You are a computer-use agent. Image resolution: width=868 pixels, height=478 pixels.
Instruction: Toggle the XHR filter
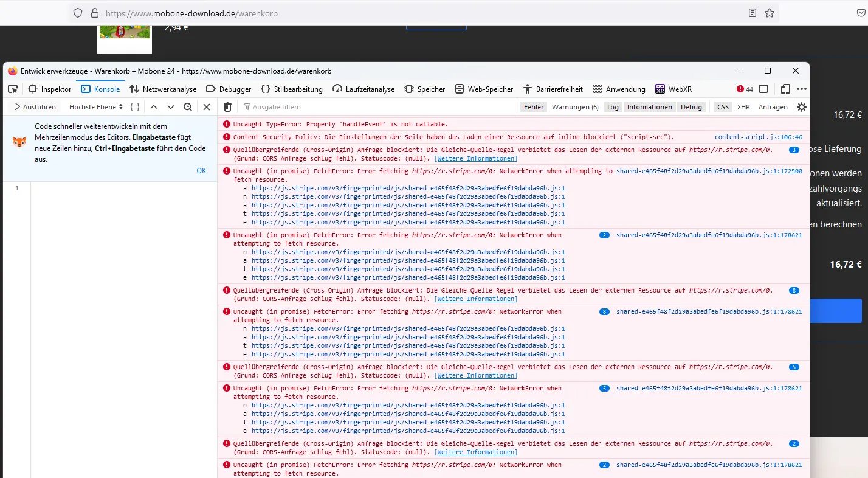tap(743, 107)
